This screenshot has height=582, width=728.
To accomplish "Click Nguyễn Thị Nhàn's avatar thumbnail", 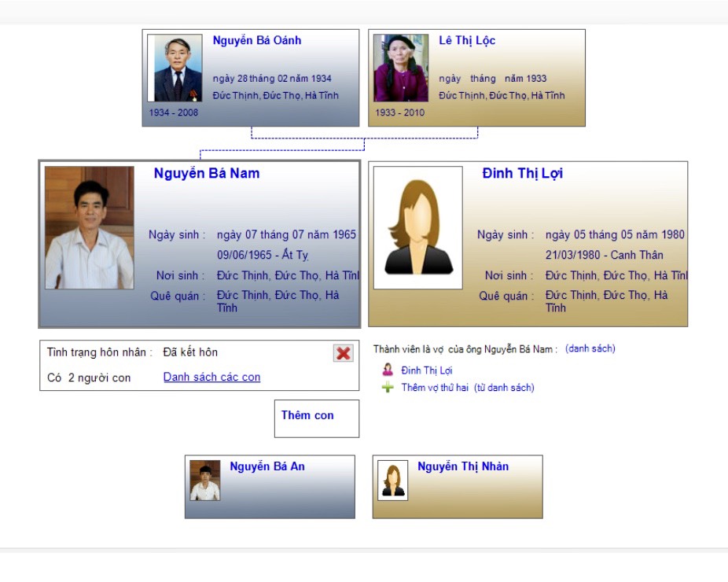I will pos(393,481).
